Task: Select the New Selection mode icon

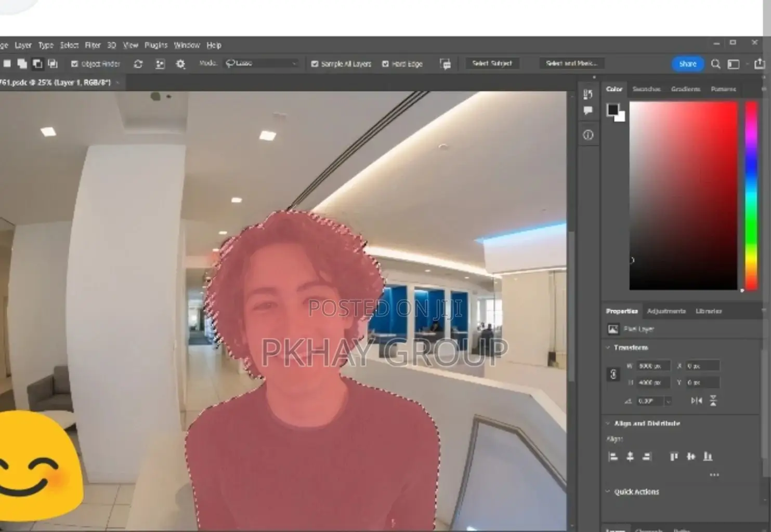Action: [7, 63]
